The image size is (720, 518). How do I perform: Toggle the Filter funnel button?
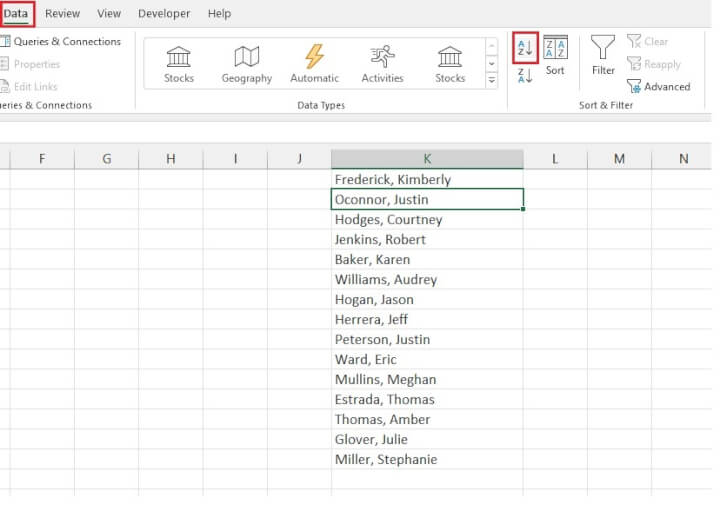point(603,55)
